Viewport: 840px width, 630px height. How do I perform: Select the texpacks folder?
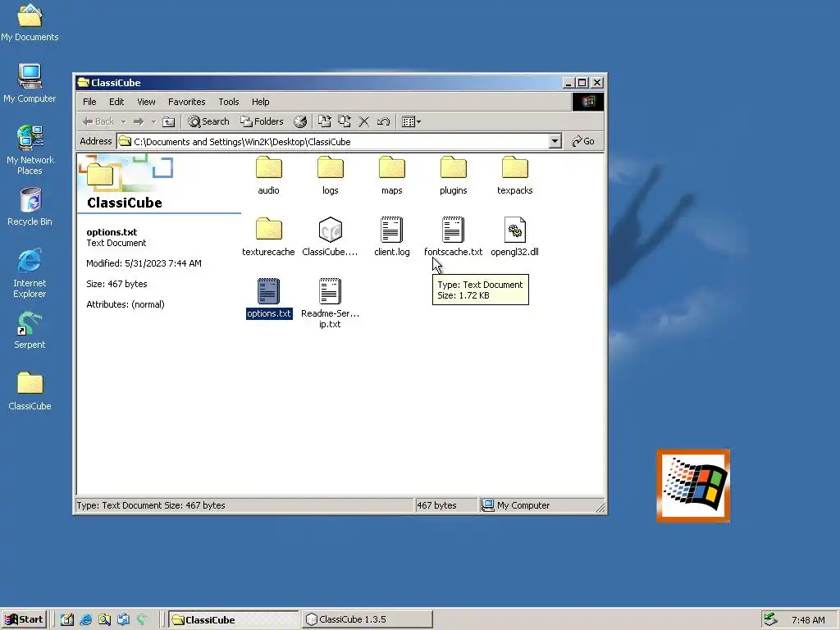(x=515, y=176)
